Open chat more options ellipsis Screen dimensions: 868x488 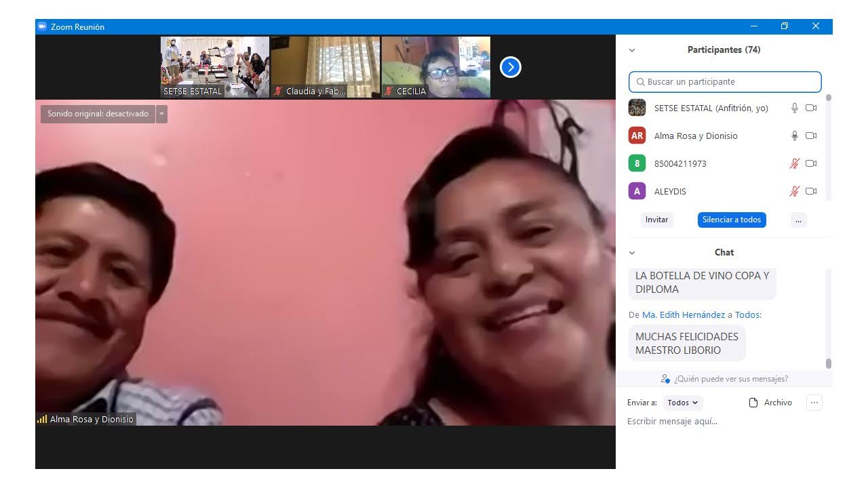click(814, 403)
